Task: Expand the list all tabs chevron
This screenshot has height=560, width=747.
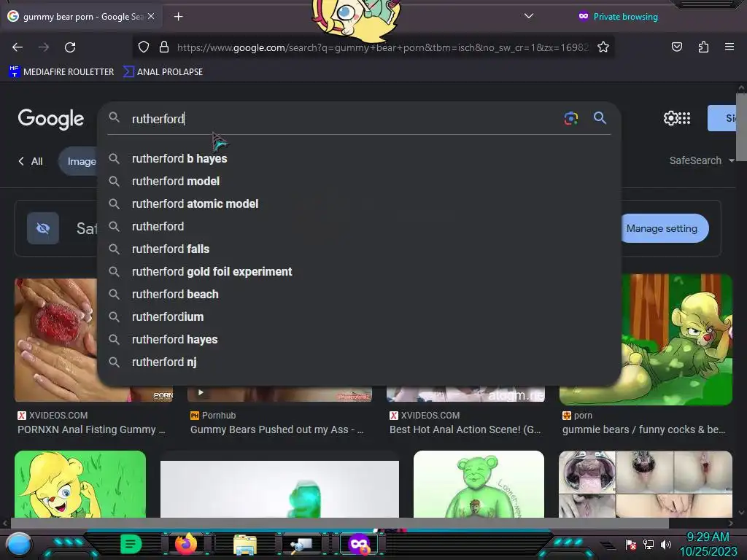Action: tap(528, 16)
